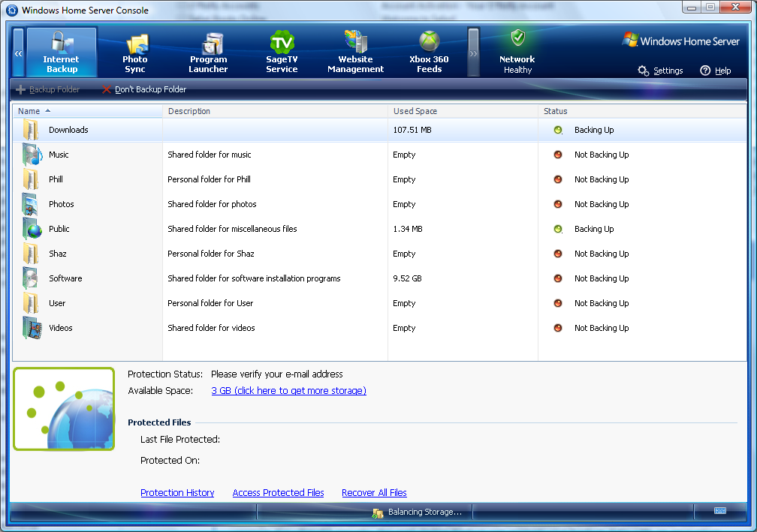Select "Shared folder for miscellaneous files" text
Screen dimensions: 757x532
pos(232,229)
